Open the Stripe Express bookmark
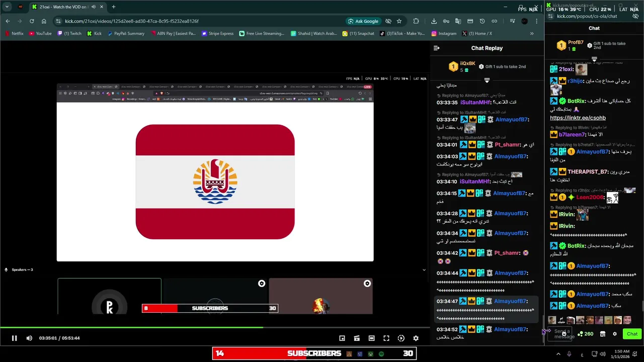 218,34
